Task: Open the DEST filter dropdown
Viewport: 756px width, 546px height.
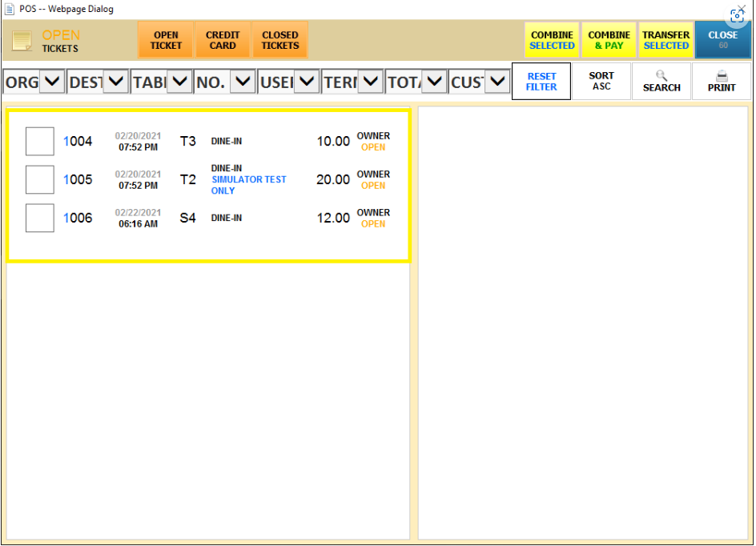Action: [116, 82]
